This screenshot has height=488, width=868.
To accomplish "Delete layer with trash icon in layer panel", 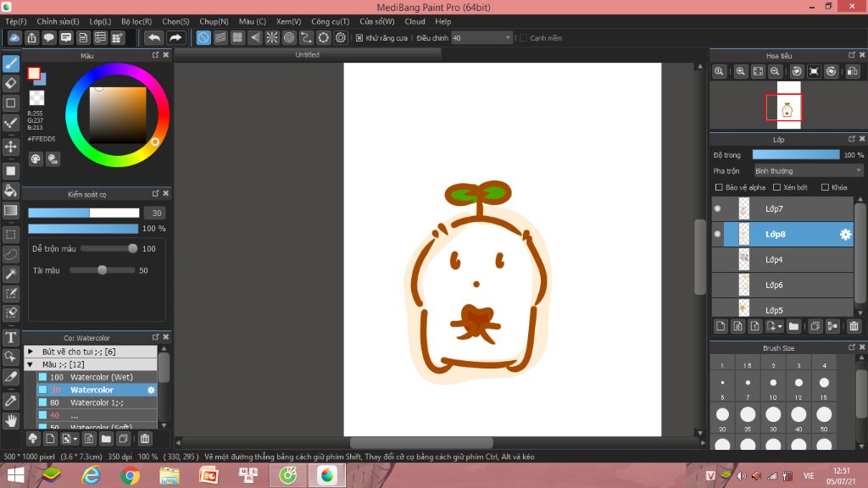I will click(854, 326).
